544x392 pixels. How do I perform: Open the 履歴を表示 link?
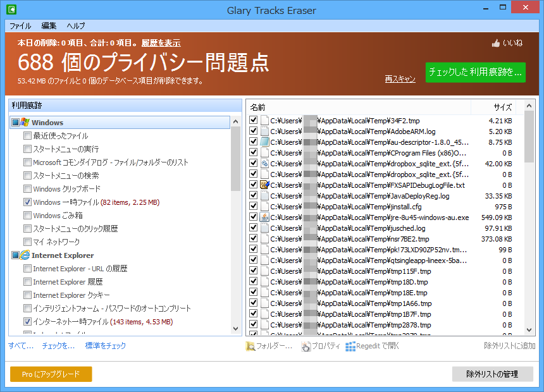[161, 43]
